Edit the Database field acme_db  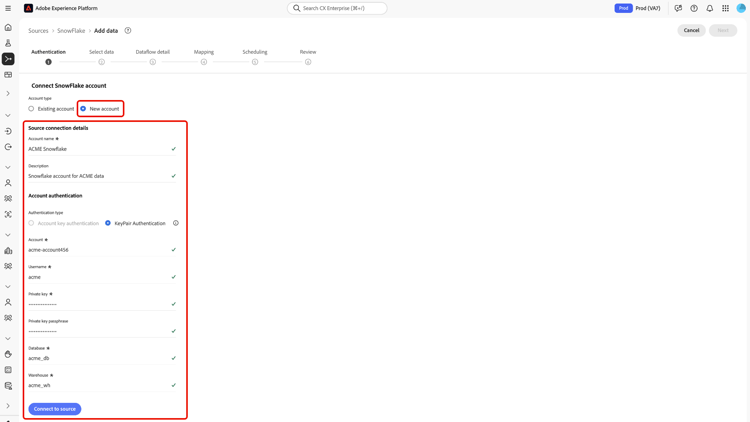102,358
